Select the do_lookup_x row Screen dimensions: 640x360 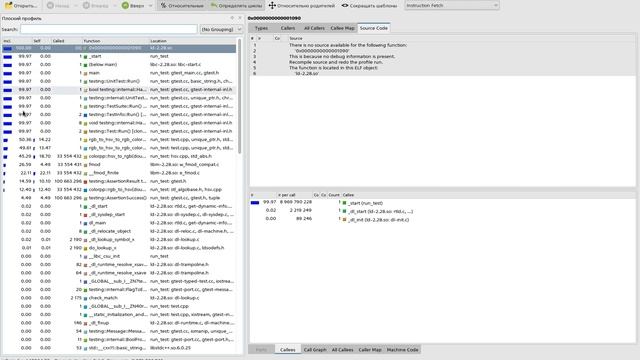tap(119, 248)
